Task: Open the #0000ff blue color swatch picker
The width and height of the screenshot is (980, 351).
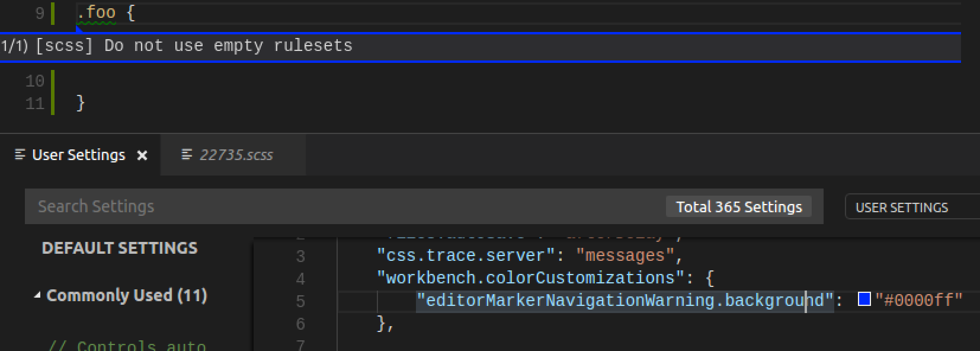Action: [864, 299]
